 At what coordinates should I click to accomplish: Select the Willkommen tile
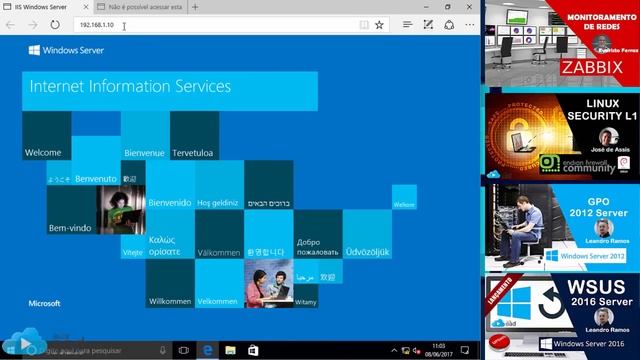point(170,283)
